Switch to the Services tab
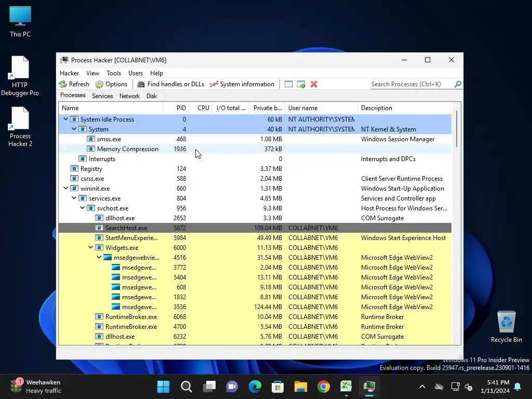Screen dimensions: 532x399 102,96
